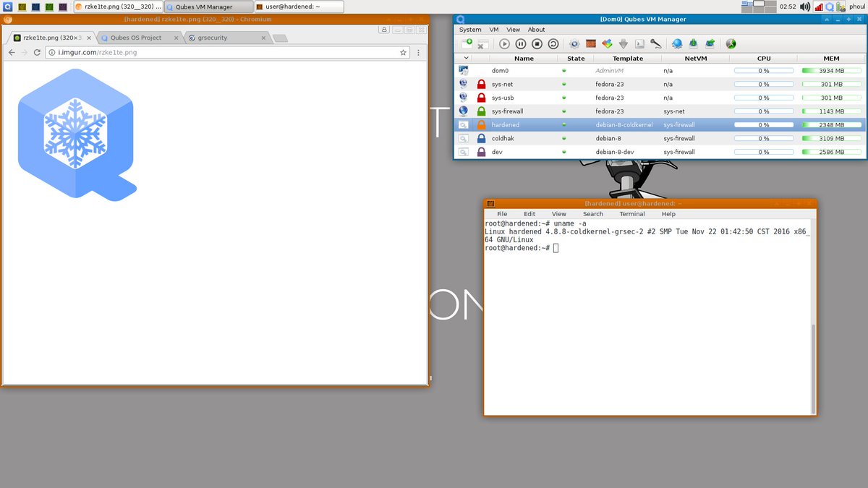Select the dom0 row in VM list
Screen dimensions: 868x488
pyautogui.click(x=660, y=71)
